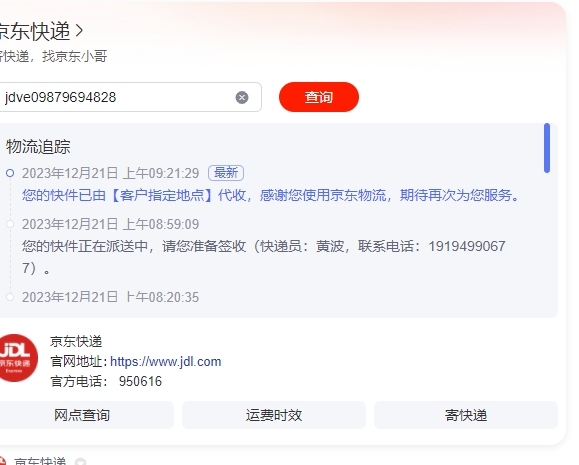Clear the tracking number with the X icon
This screenshot has width=579, height=465.
(x=242, y=98)
